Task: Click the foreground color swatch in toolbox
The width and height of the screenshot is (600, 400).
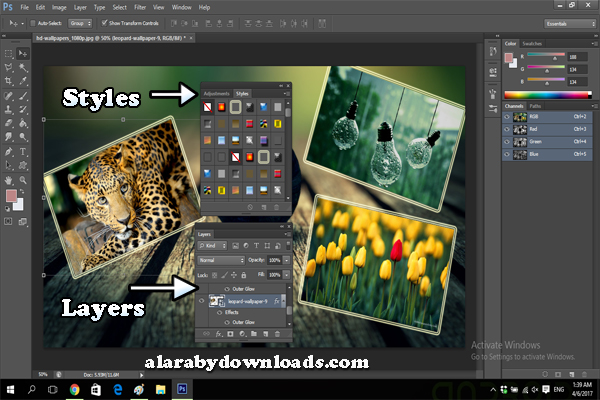Action: click(x=11, y=196)
